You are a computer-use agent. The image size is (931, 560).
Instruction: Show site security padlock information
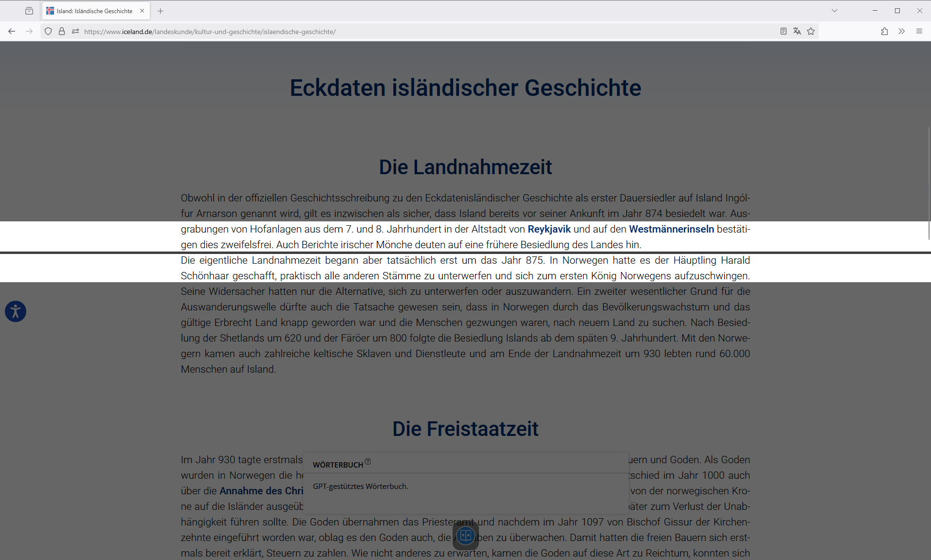tap(62, 31)
